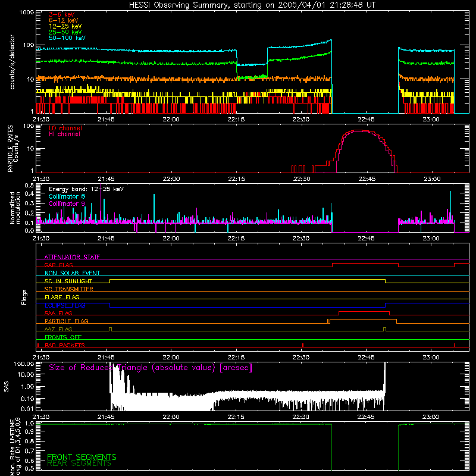
Task: Click the 1000 value on count rate axis
Action: click(x=26, y=12)
